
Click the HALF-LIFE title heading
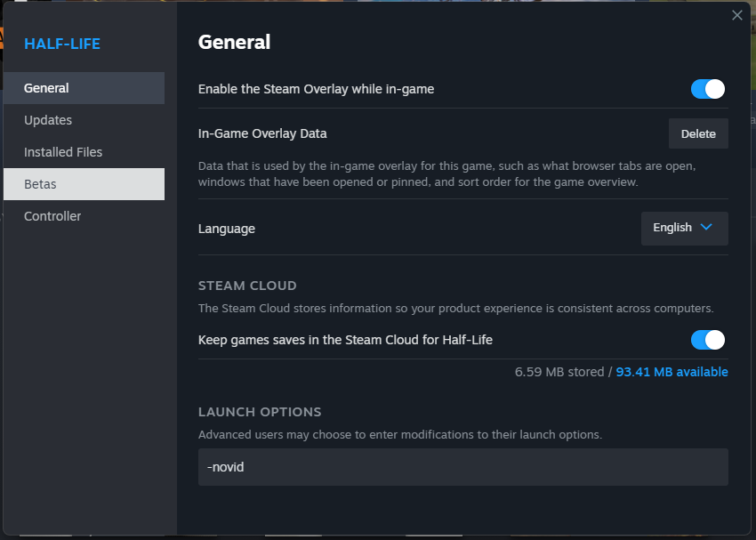pyautogui.click(x=62, y=44)
